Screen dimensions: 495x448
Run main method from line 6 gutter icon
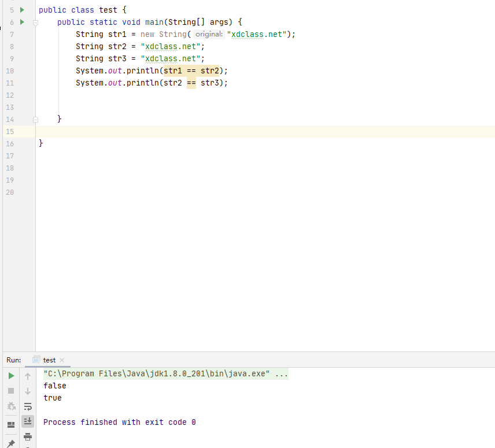[22, 22]
